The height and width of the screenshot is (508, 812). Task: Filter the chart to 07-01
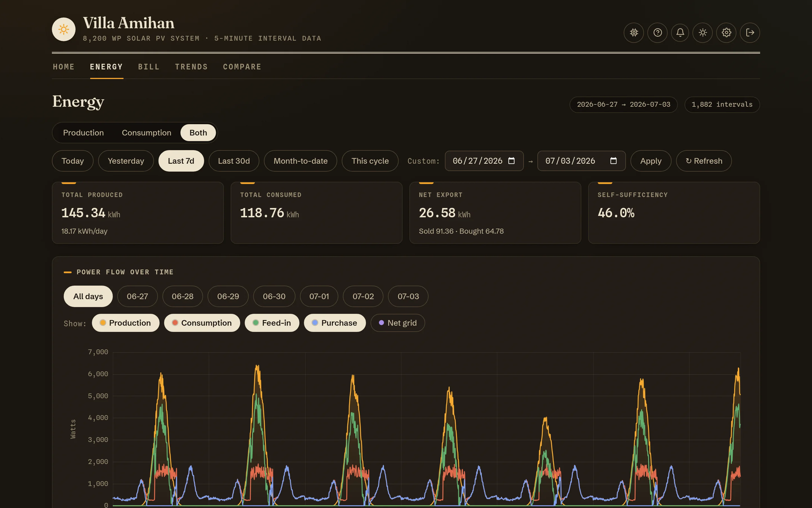(319, 296)
